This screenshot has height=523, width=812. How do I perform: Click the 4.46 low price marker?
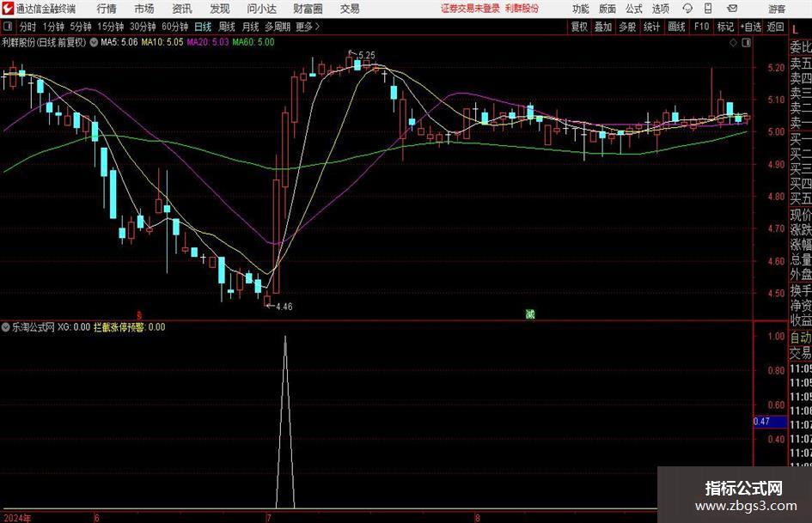[284, 307]
